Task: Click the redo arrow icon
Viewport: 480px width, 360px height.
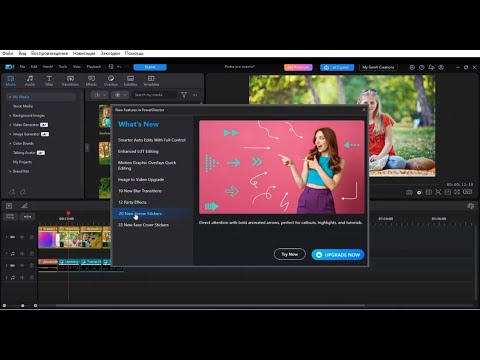Action: (127, 67)
